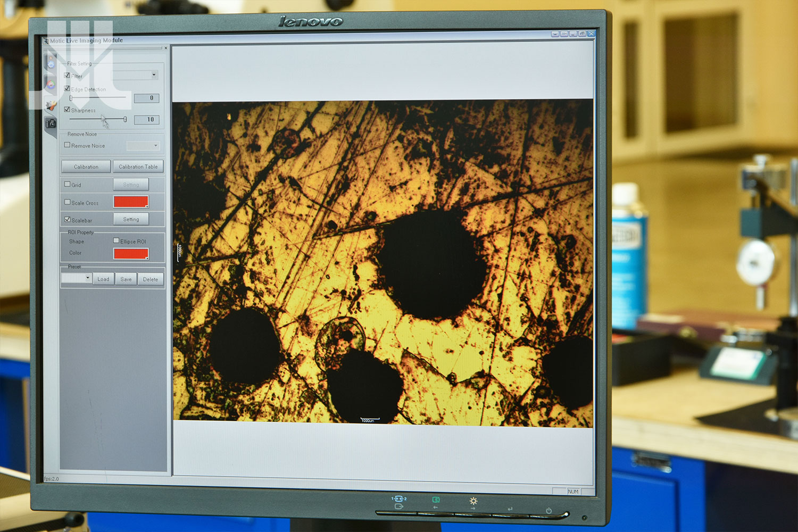Click the Shape label in ROI Property

coord(76,242)
